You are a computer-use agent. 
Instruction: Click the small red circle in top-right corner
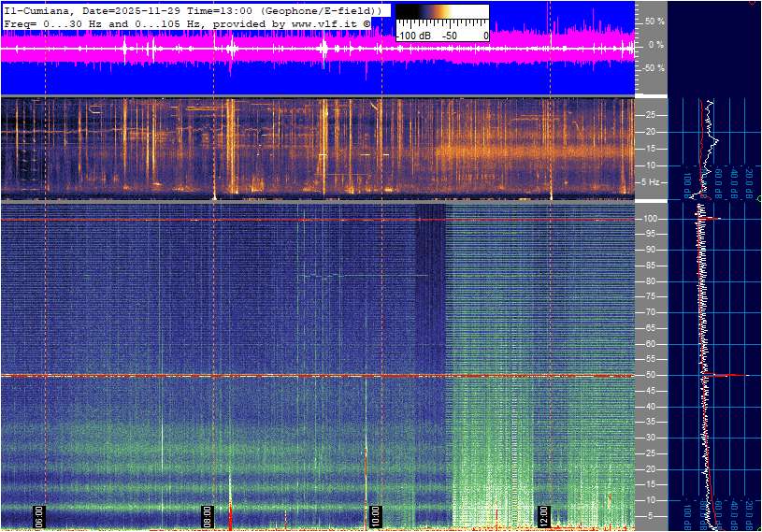[754, 3]
